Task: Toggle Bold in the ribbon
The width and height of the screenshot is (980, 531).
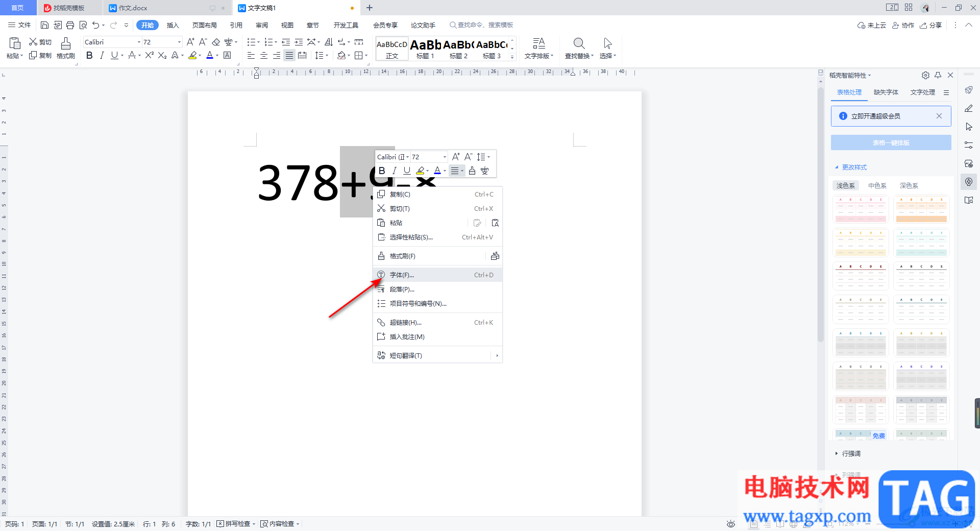Action: pyautogui.click(x=89, y=55)
